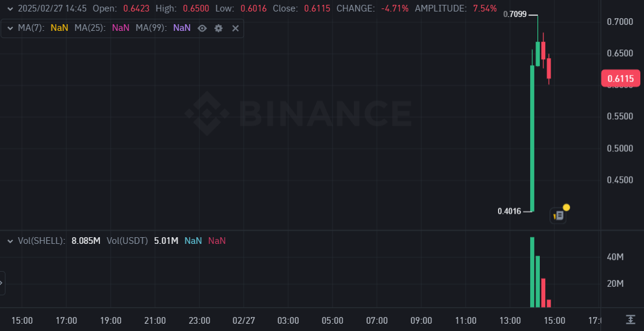The width and height of the screenshot is (644, 331).
Task: Open MA indicator settings gear
Action: pyautogui.click(x=219, y=28)
